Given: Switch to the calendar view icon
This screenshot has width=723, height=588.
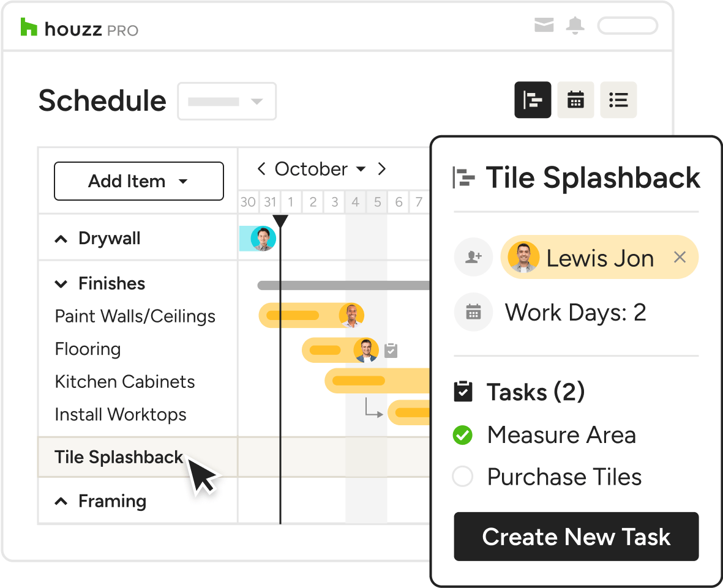Looking at the screenshot, I should click(575, 100).
